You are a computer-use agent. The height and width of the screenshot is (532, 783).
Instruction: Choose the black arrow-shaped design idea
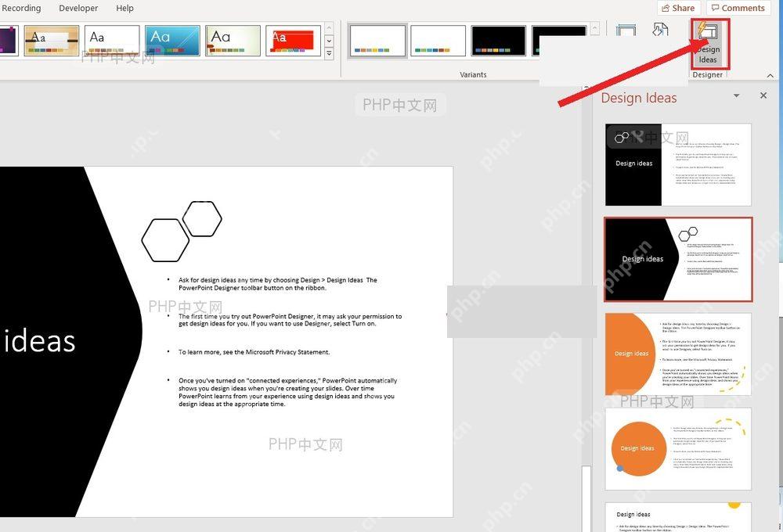(x=678, y=260)
